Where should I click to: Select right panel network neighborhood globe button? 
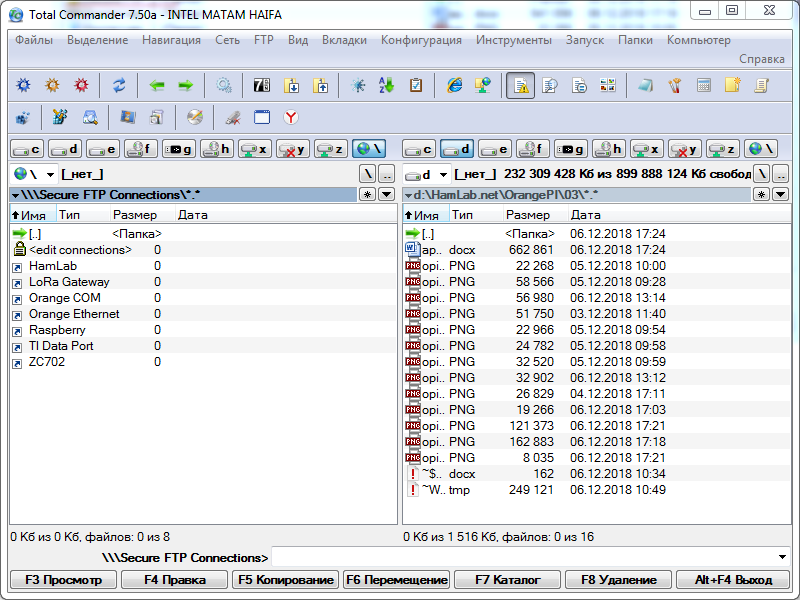(761, 149)
